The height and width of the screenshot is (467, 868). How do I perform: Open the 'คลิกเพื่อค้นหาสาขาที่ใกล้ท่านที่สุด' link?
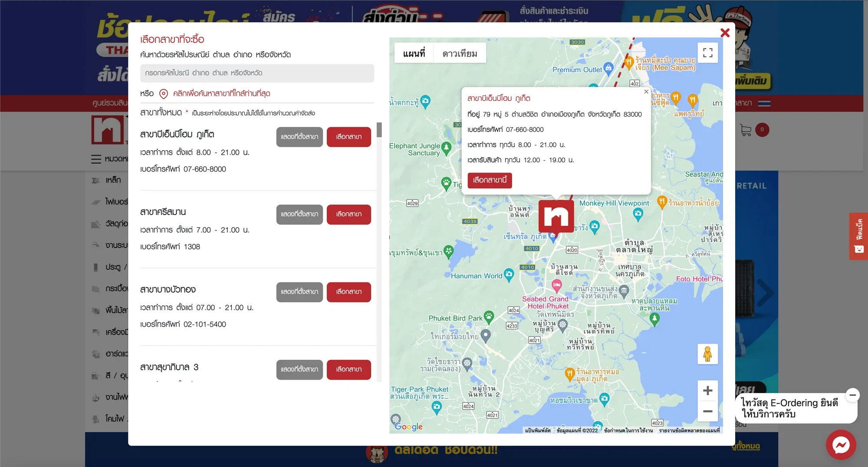pos(221,93)
